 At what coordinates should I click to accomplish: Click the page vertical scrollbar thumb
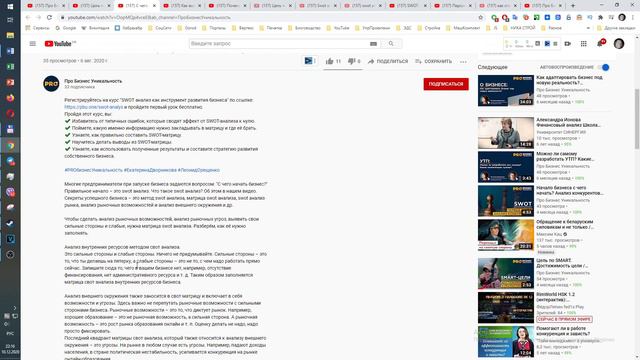637,118
